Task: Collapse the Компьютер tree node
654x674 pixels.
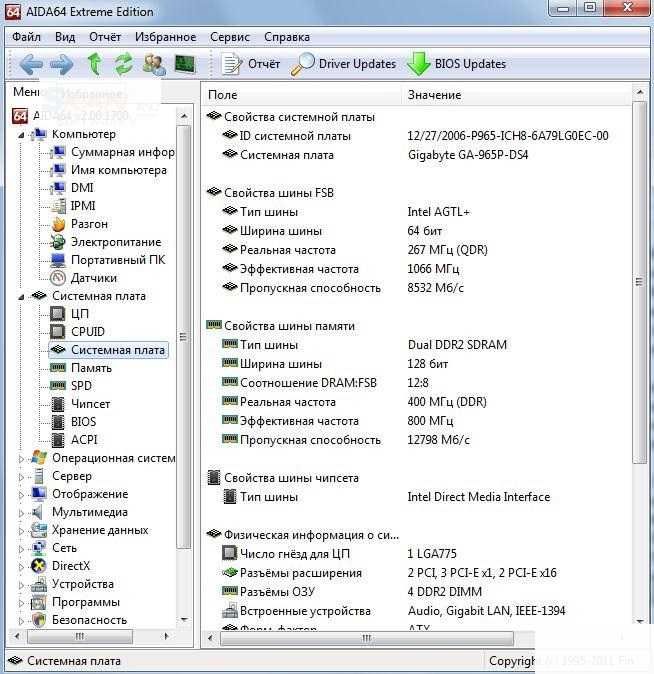Action: (x=21, y=135)
